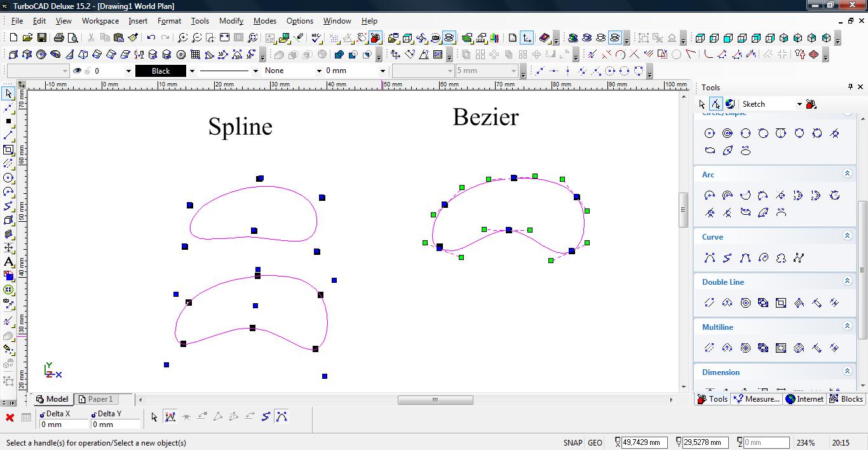Click the Print icon in toolbar
868x450 pixels.
click(x=59, y=38)
